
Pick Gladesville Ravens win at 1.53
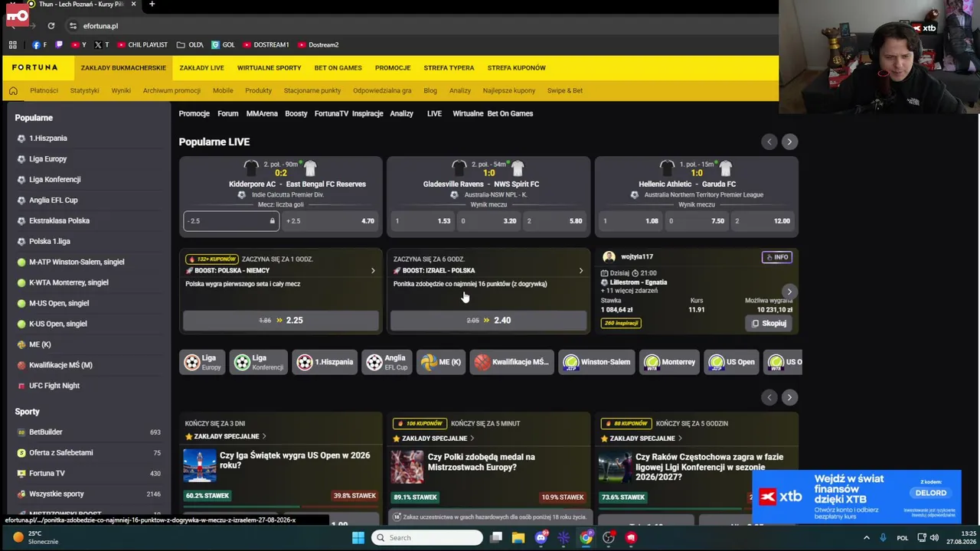point(423,221)
